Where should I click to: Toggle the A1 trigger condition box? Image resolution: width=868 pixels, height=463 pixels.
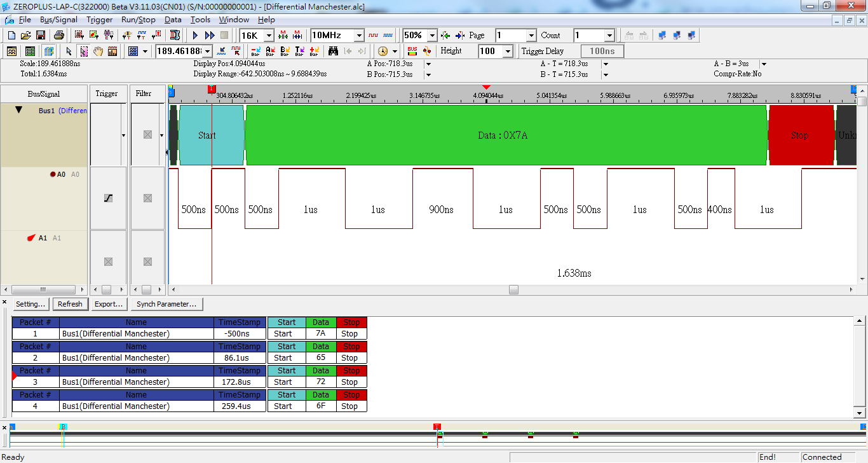tap(108, 261)
